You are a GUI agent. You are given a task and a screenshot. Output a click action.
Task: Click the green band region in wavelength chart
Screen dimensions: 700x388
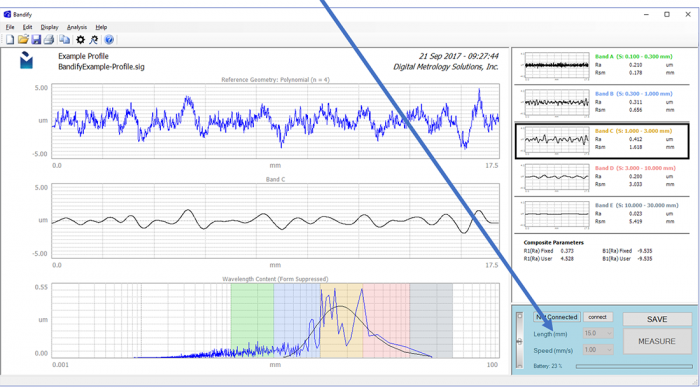click(x=252, y=320)
